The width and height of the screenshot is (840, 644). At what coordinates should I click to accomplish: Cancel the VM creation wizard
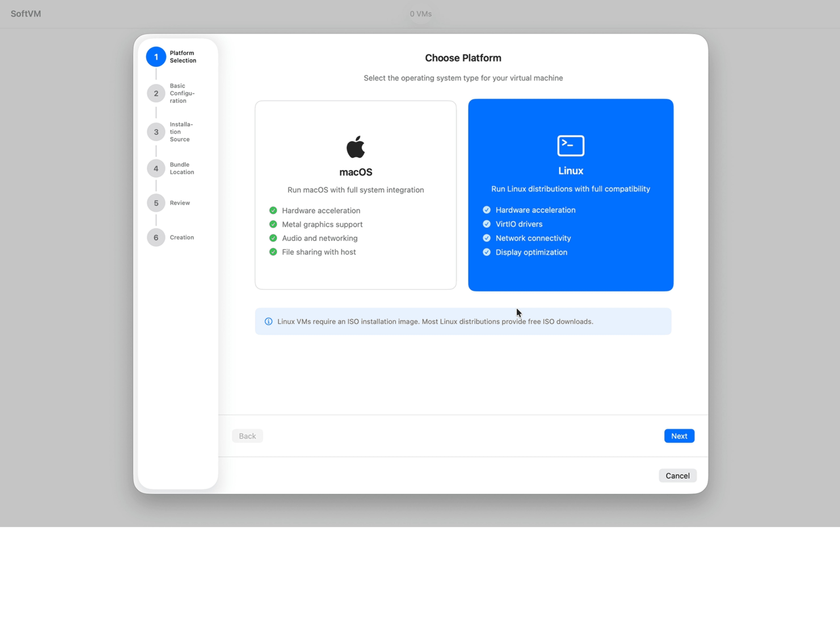tap(678, 476)
